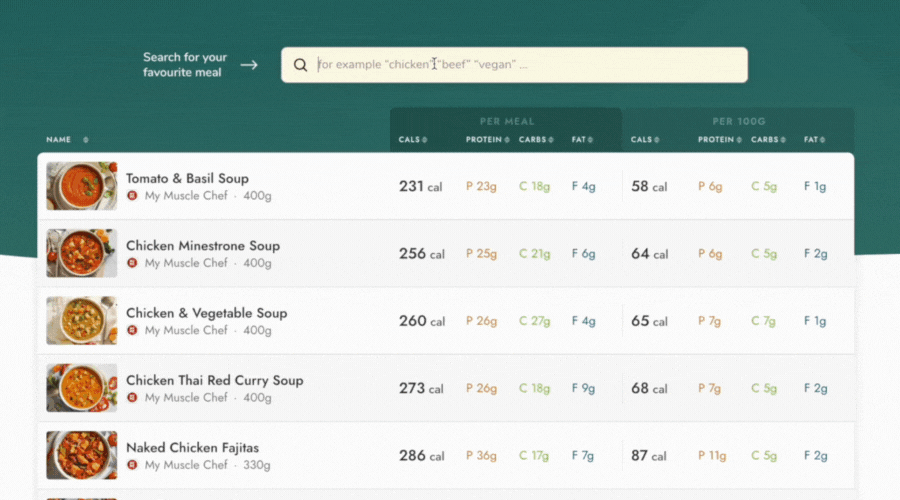The width and height of the screenshot is (900, 500).
Task: Sort by the NAME column arrow icon
Action: [x=86, y=139]
